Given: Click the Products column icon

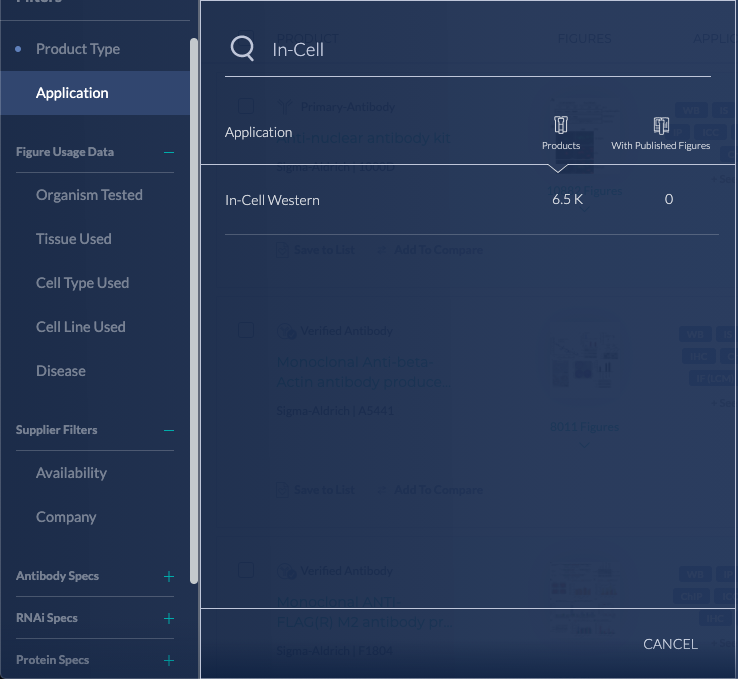Looking at the screenshot, I should click(x=561, y=125).
